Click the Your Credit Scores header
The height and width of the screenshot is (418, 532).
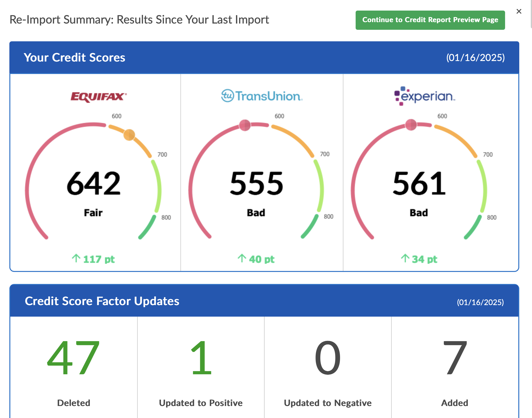[x=74, y=57]
